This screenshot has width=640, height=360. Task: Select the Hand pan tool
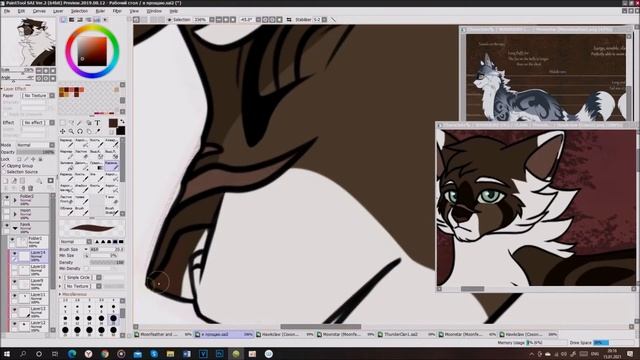pos(89,131)
